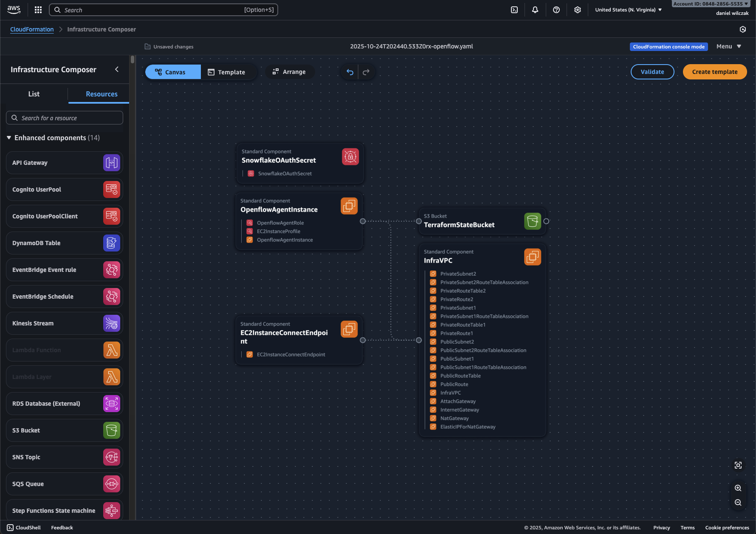This screenshot has height=534, width=756.
Task: Switch to Template view
Action: point(228,72)
